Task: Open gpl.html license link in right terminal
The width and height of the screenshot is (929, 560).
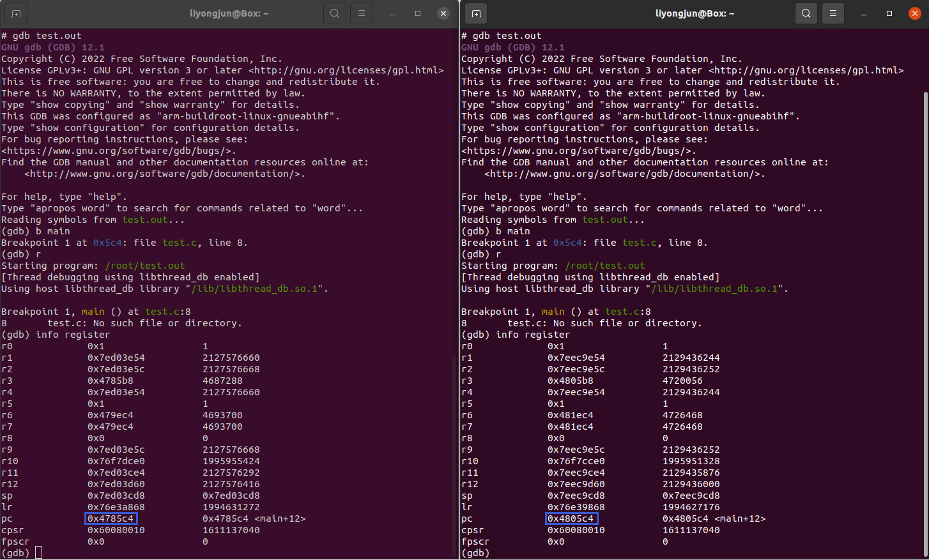Action: (x=806, y=70)
